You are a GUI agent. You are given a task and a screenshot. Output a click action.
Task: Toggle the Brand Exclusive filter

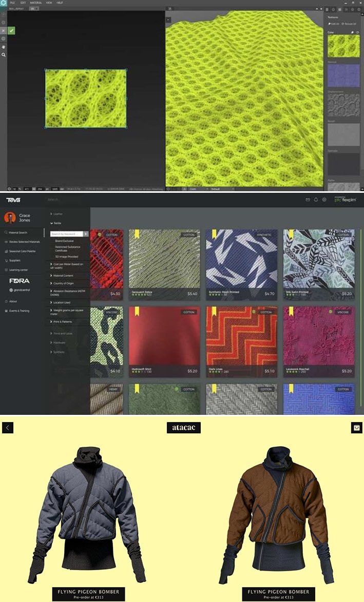65,241
